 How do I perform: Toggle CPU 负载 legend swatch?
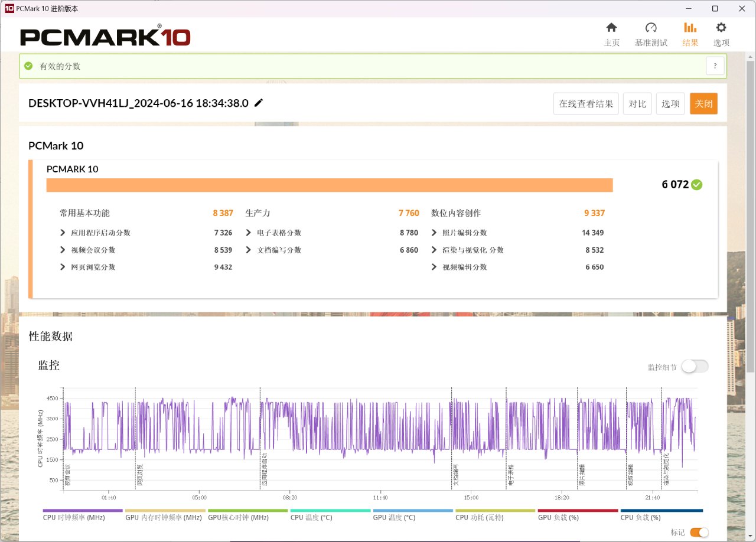point(661,510)
